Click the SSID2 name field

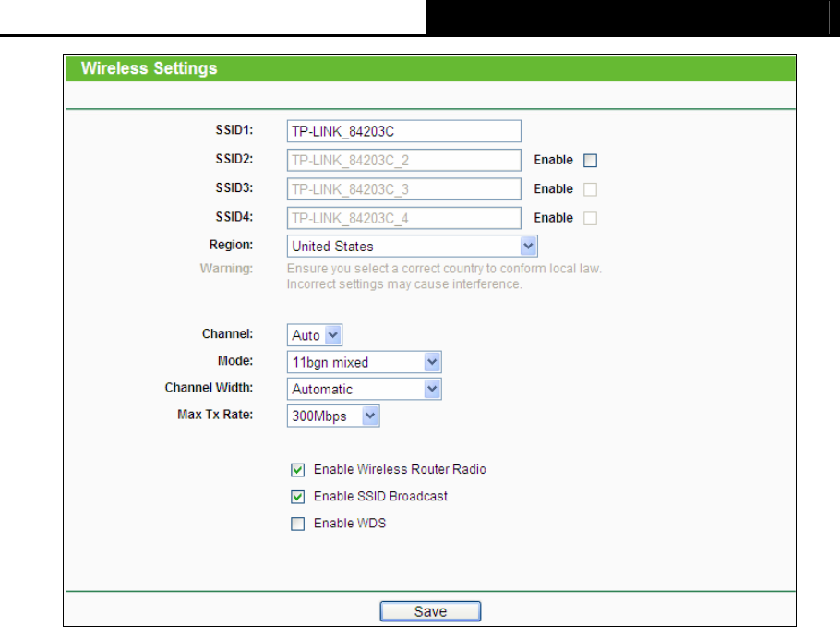click(404, 161)
